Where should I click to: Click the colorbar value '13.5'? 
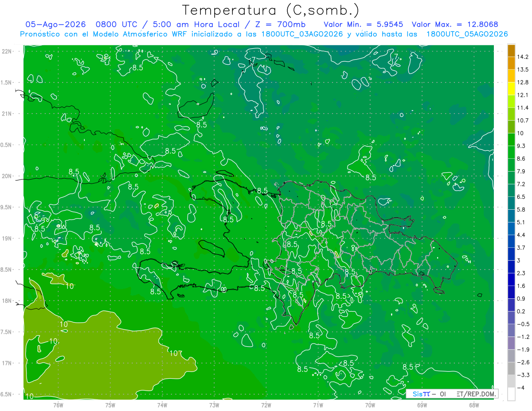pos(523,70)
